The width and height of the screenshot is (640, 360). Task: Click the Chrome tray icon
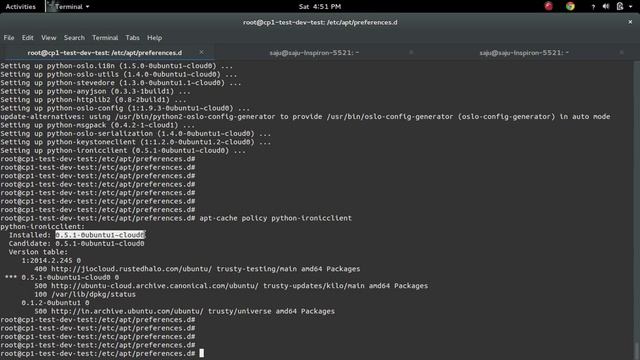click(x=570, y=6)
